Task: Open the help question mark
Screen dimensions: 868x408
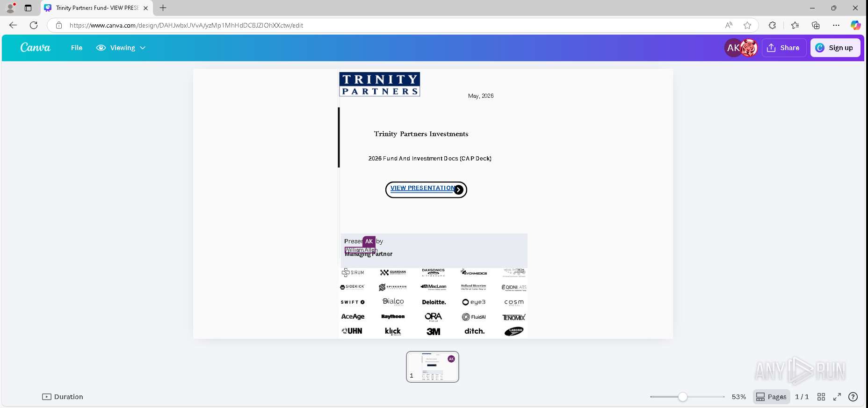Action: 853,397
